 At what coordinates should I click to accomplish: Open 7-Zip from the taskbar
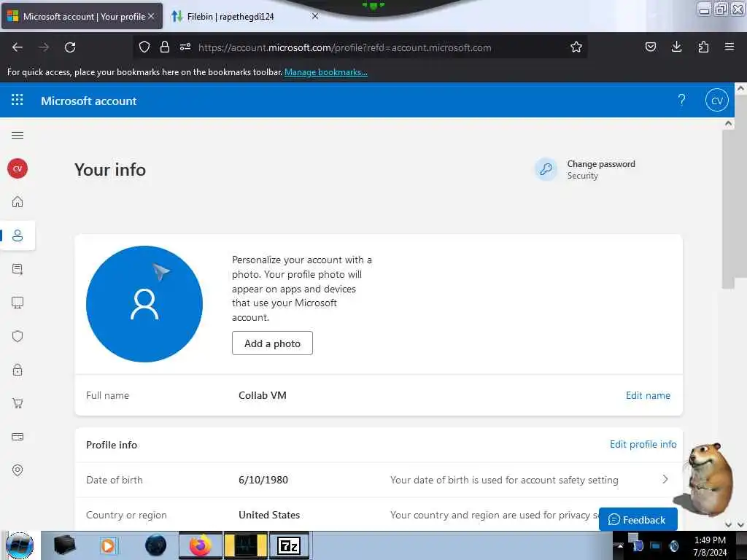point(289,545)
